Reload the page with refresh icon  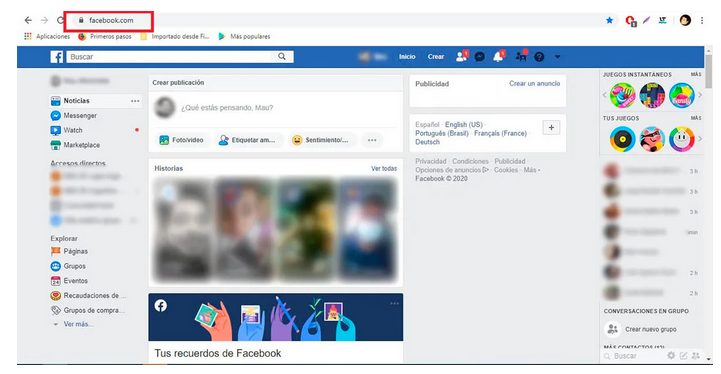pos(60,20)
